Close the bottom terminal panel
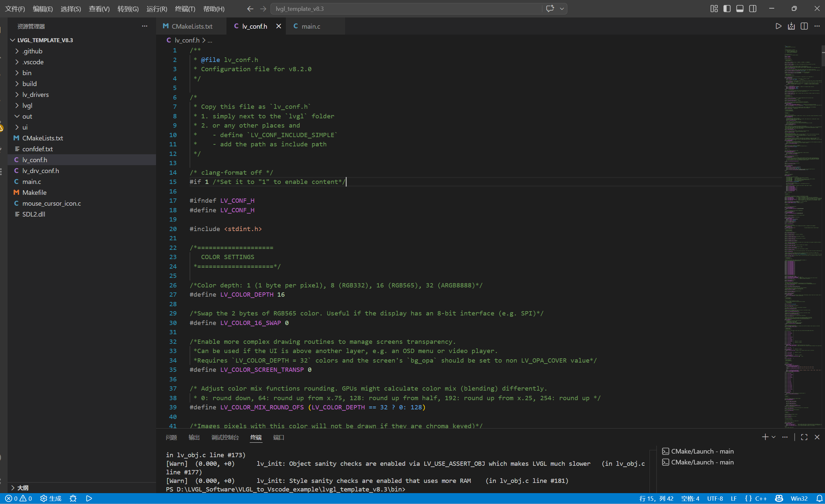 [817, 437]
